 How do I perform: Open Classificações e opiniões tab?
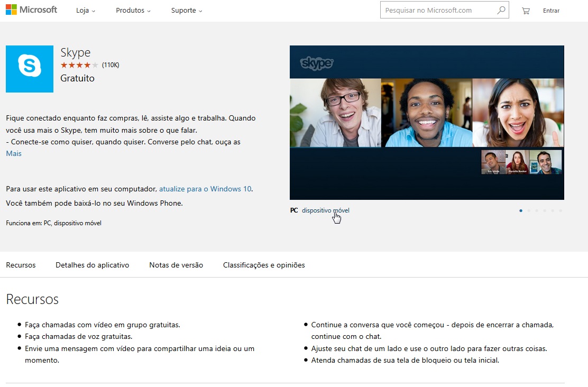[264, 265]
